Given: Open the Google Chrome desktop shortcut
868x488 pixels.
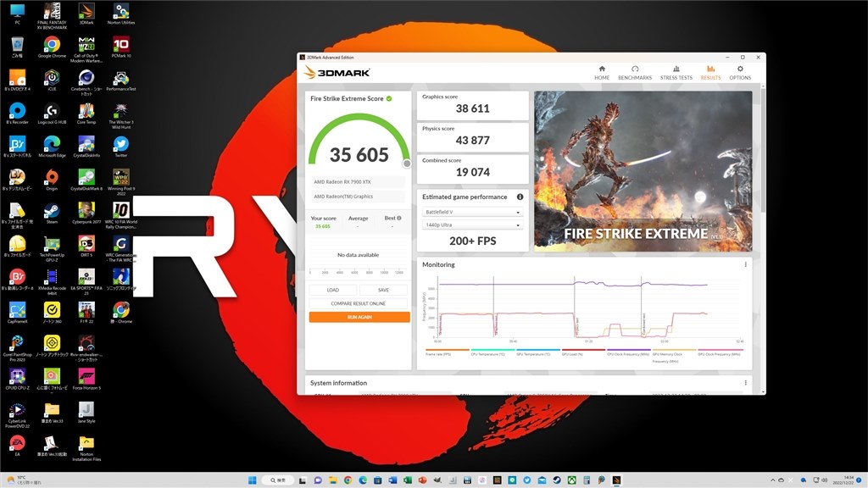Looking at the screenshot, I should point(52,47).
